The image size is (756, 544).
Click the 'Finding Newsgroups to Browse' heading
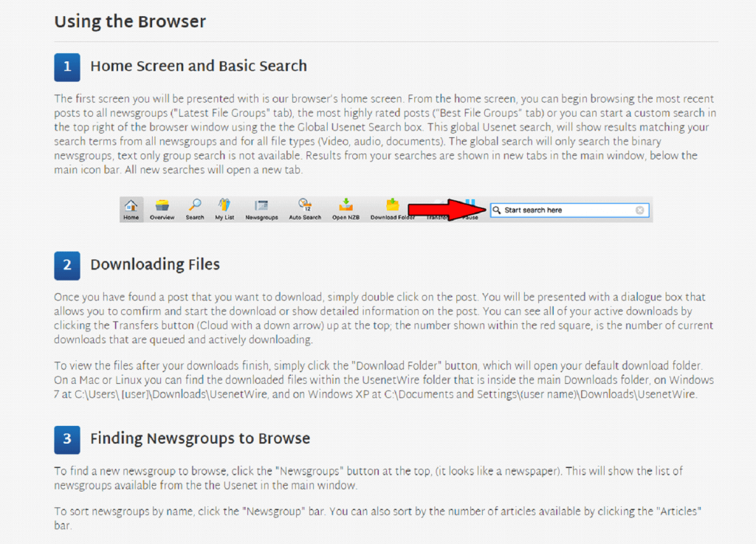[200, 439]
